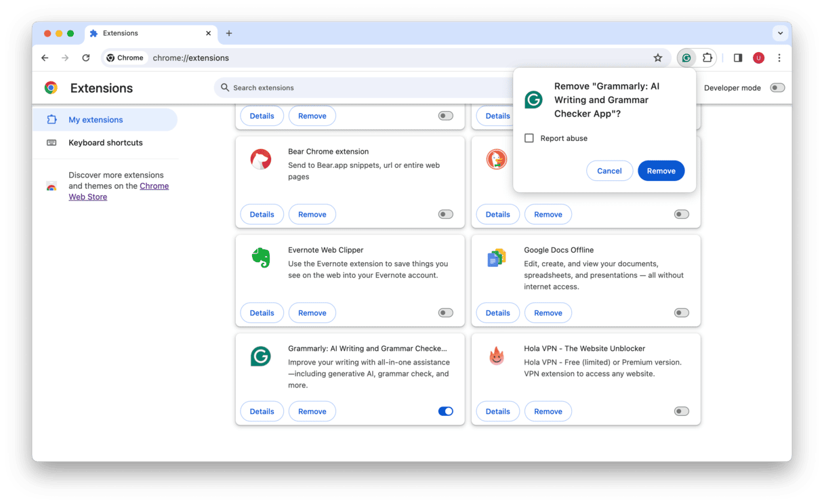Click the Bear Chrome extension title text
This screenshot has height=504, width=824.
pos(328,152)
